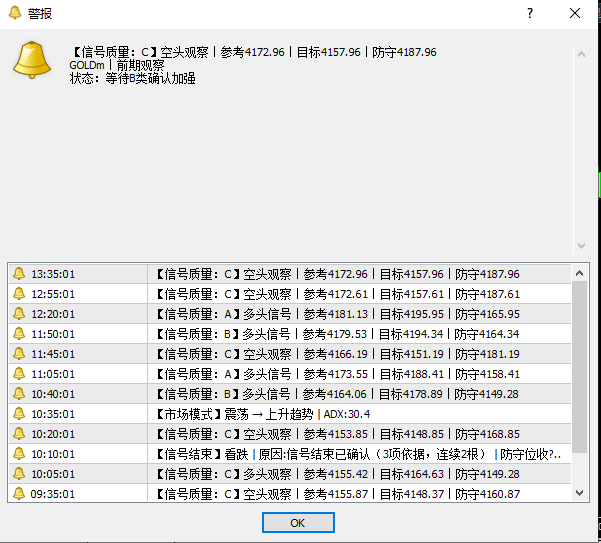This screenshot has width=601, height=543.
Task: Select the 多头信号 message with 参考4179.53
Action: [338, 334]
